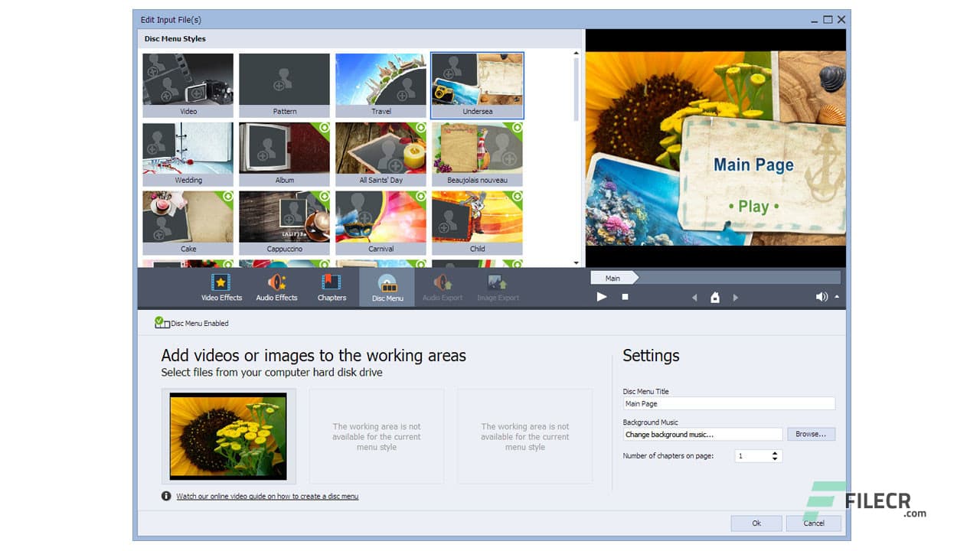Select the Undersea menu style
Image resolution: width=980 pixels, height=551 pixels.
point(477,84)
